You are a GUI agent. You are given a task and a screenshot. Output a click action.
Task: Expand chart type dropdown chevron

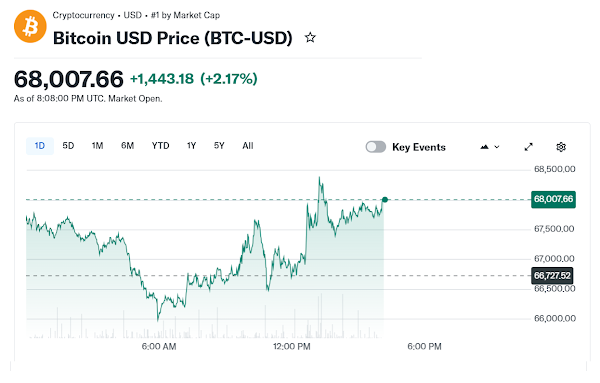coord(497,147)
